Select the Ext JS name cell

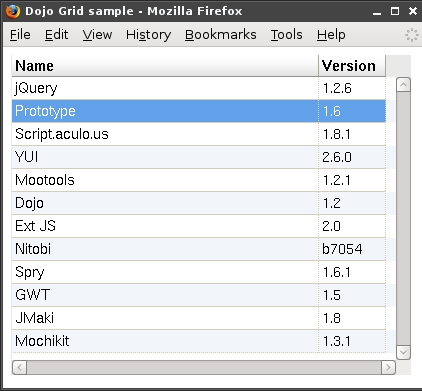pyautogui.click(x=165, y=226)
